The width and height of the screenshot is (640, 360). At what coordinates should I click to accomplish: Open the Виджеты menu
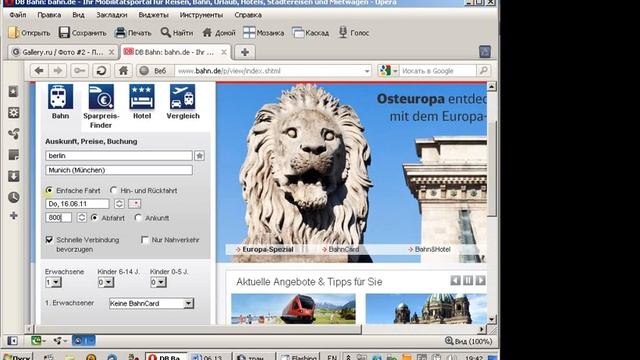point(153,15)
